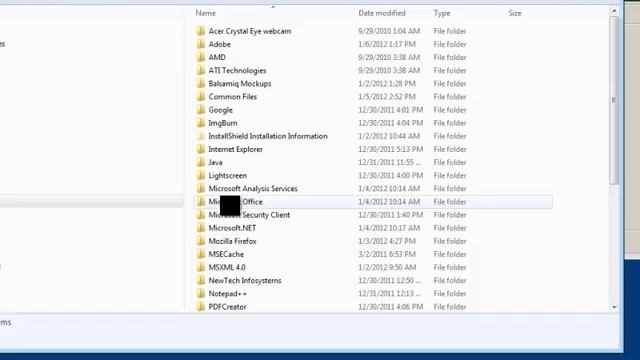The width and height of the screenshot is (640, 360).
Task: Click the Common Files folder icon
Action: pos(200,97)
